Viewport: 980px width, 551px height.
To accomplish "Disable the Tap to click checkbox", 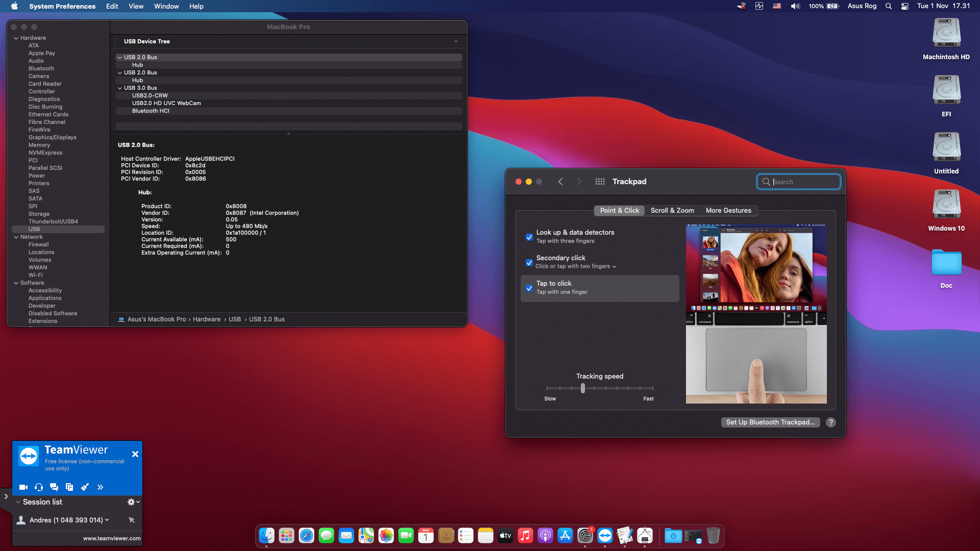I will [x=529, y=288].
